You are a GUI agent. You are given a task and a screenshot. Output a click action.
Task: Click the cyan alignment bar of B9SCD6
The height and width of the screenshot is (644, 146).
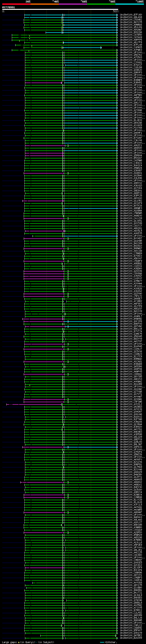point(81,32)
